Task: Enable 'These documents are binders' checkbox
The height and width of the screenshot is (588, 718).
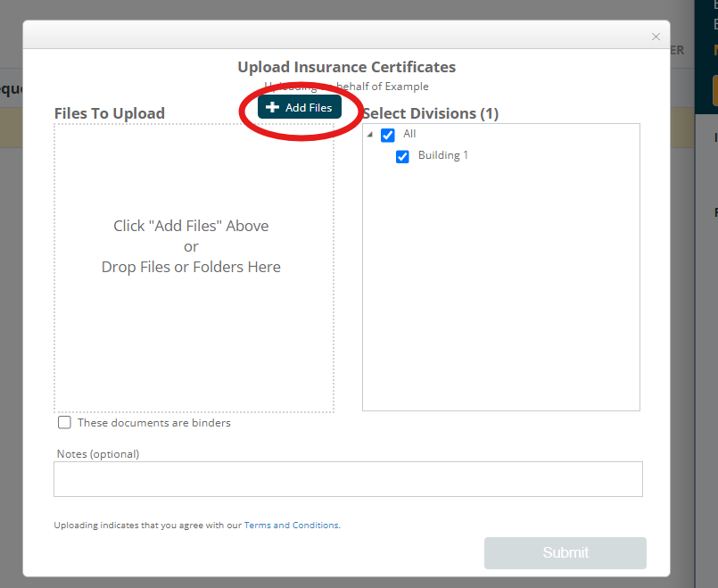Action: point(64,423)
